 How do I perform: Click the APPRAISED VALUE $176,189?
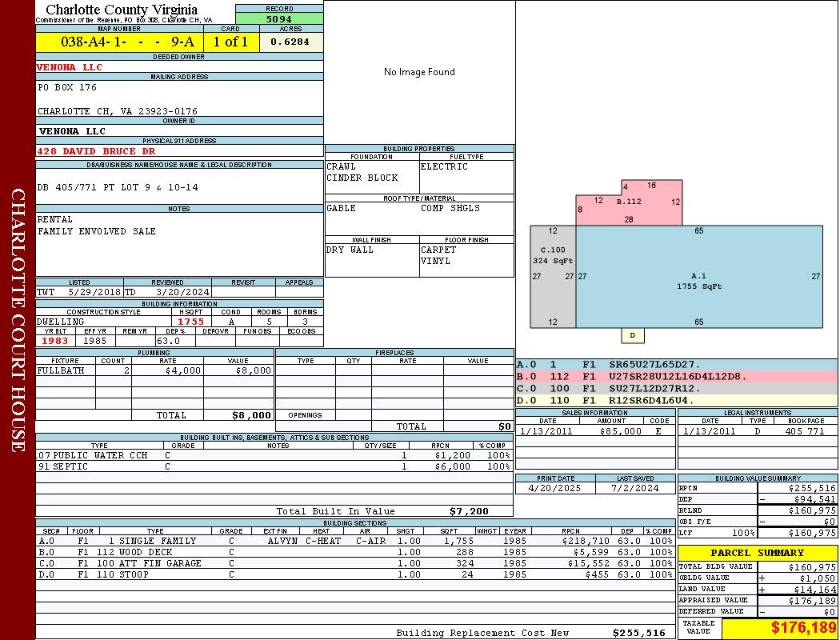pyautogui.click(x=812, y=601)
